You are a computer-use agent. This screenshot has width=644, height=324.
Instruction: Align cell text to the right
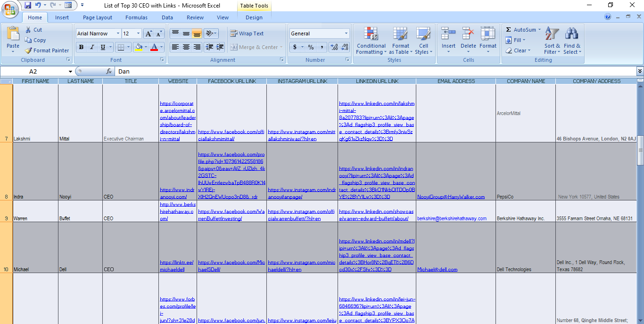197,47
